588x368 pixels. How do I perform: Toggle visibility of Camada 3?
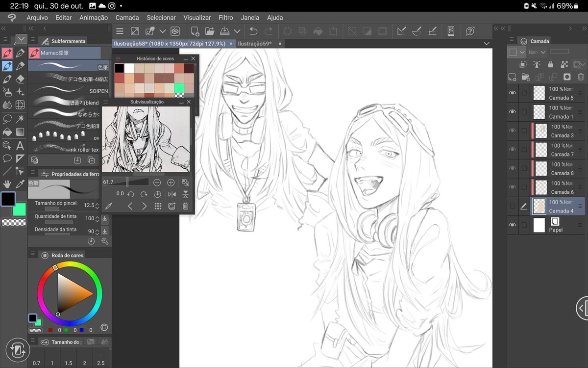[x=513, y=131]
